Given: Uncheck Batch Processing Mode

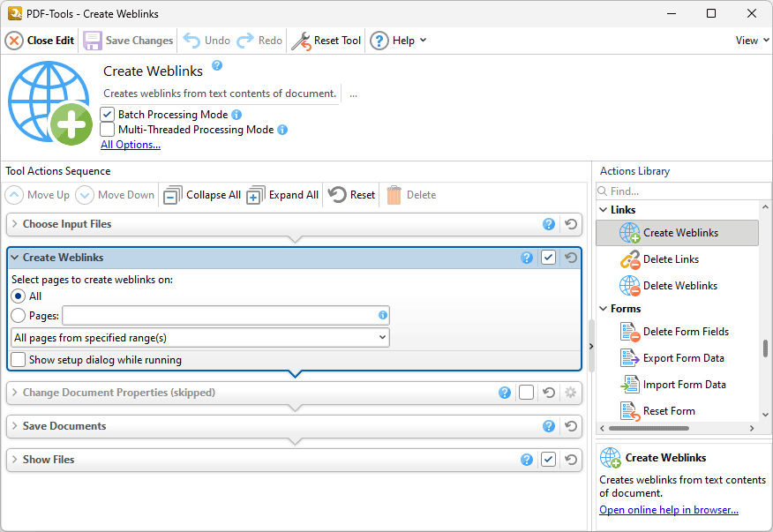Looking at the screenshot, I should pyautogui.click(x=108, y=115).
